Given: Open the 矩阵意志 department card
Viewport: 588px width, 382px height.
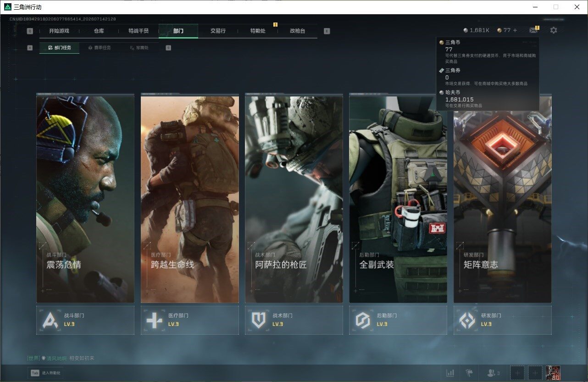Looking at the screenshot, I should tap(503, 199).
